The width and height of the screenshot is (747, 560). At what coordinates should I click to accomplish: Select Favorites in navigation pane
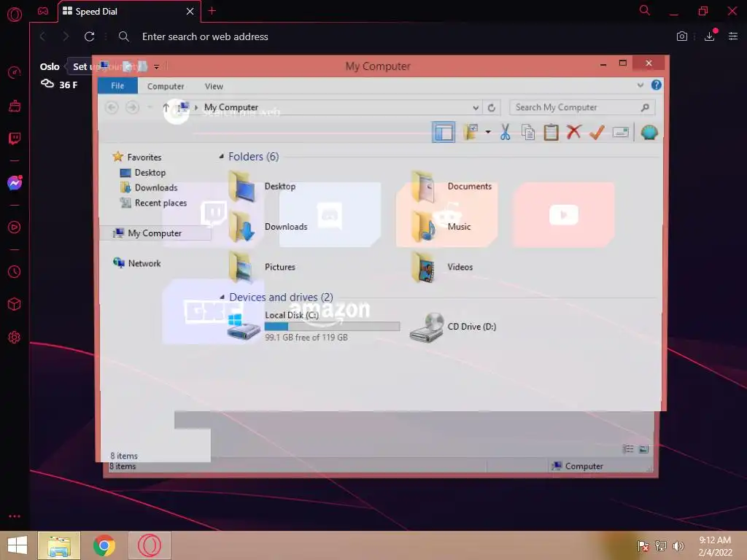coord(138,157)
